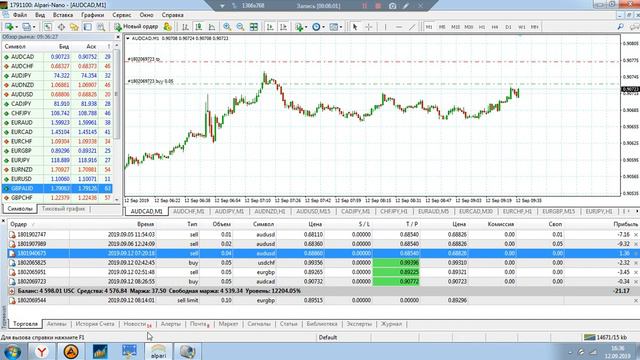
Task: Switch to the История Счета tab
Action: [x=95, y=324]
